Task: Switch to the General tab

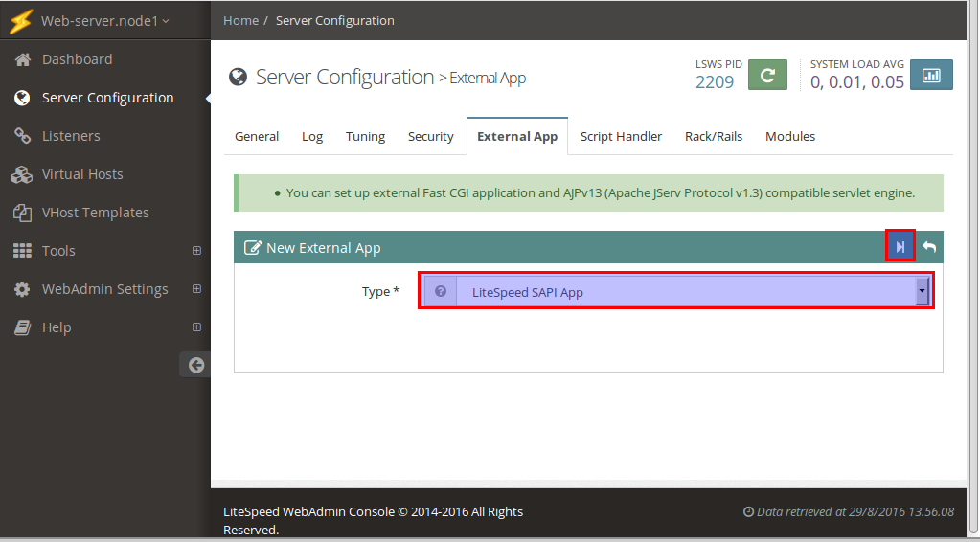Action: 257,137
